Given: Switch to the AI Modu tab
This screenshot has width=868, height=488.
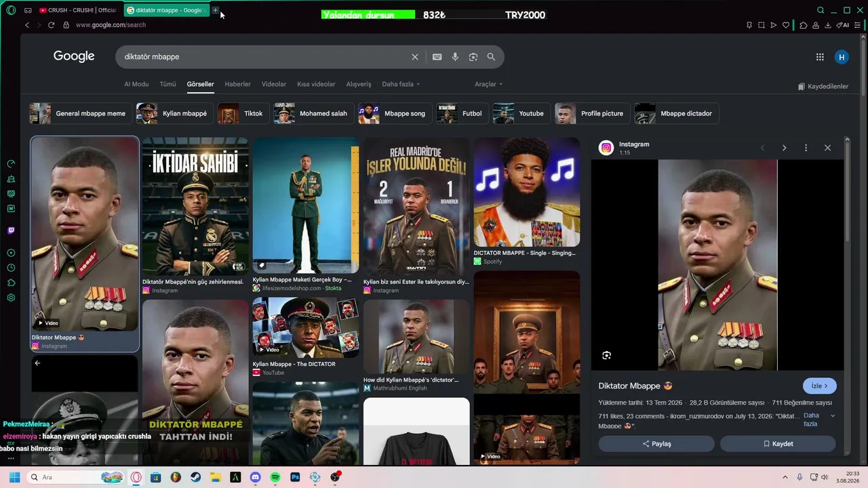Looking at the screenshot, I should 136,84.
